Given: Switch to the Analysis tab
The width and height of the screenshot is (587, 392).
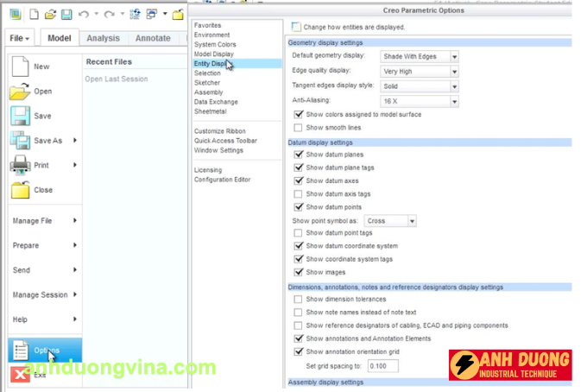Looking at the screenshot, I should pyautogui.click(x=104, y=38).
